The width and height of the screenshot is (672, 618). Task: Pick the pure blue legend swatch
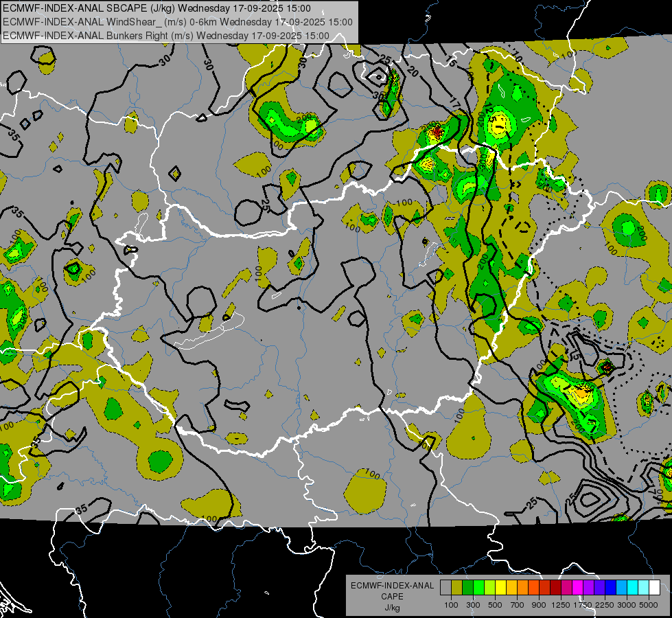(610, 588)
